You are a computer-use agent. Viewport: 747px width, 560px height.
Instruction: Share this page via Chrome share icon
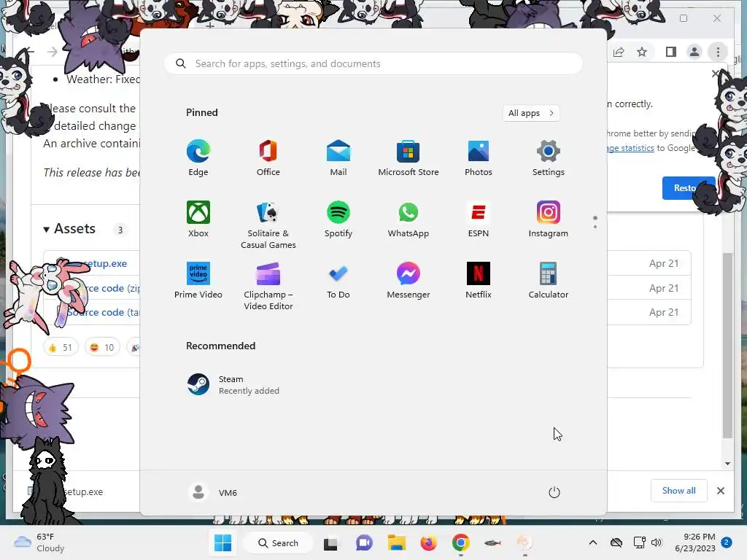[x=619, y=52]
